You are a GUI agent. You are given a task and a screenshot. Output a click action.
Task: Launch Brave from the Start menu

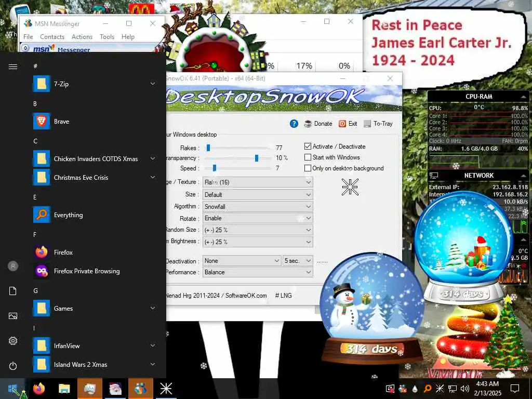[x=95, y=122]
